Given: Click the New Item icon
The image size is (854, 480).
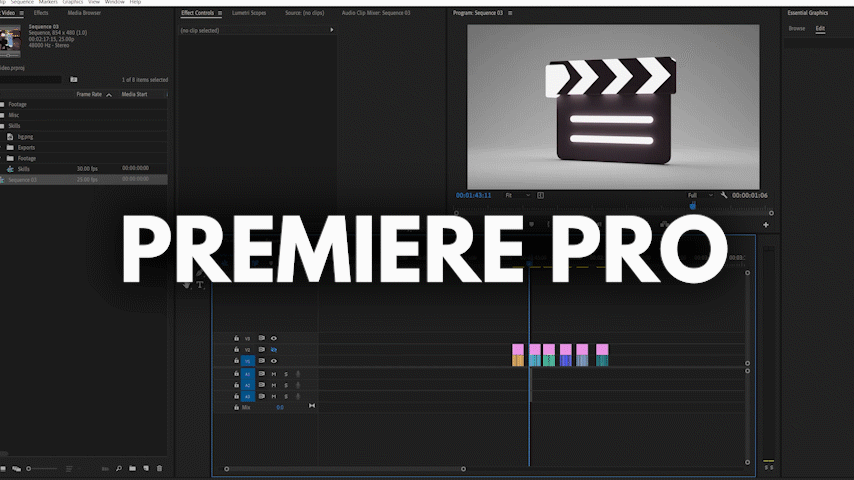Looking at the screenshot, I should click(146, 469).
